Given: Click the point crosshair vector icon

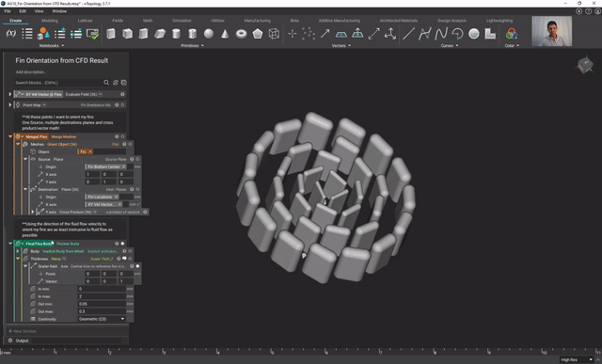Looking at the screenshot, I should point(293,34).
